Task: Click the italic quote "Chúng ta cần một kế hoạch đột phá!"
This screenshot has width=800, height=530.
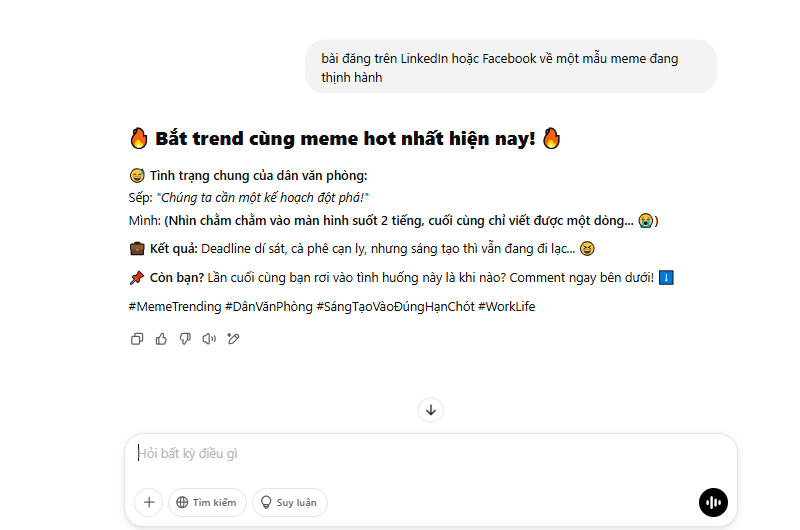Action: 263,198
